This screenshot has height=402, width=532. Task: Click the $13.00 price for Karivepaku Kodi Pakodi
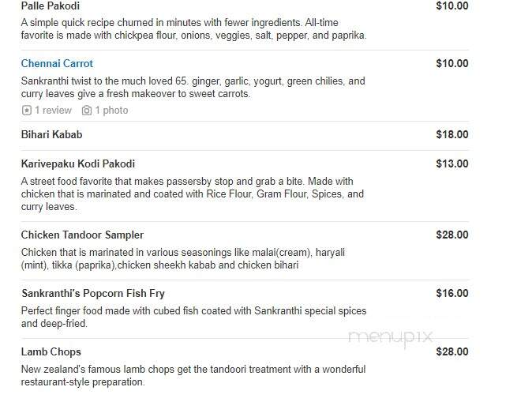(452, 163)
